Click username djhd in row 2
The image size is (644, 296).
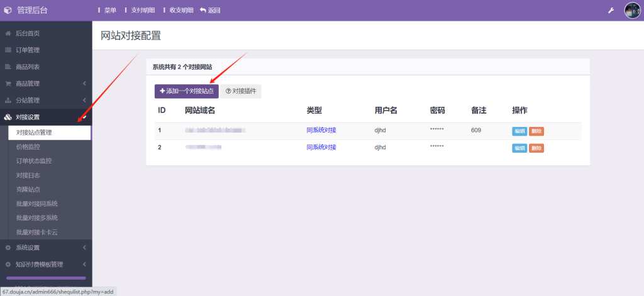click(380, 148)
